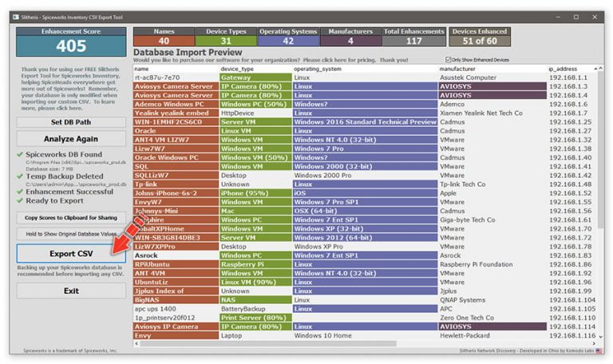Select the Ademco Windows PC name cell
The image size is (613, 364).
176,104
